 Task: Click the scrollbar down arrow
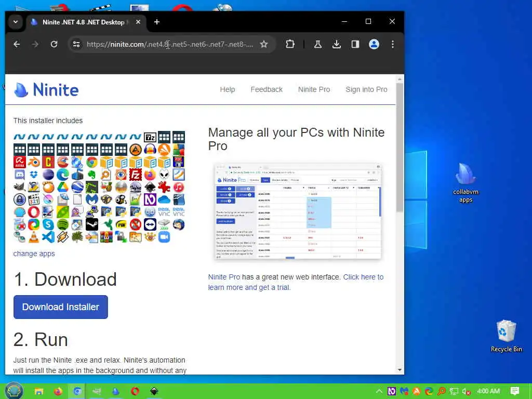tap(400, 370)
